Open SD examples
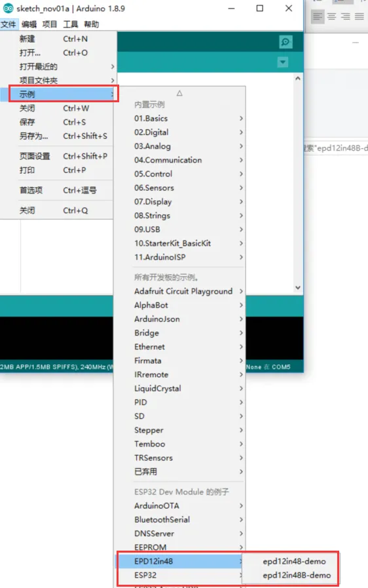The width and height of the screenshot is (368, 588). tap(179, 416)
